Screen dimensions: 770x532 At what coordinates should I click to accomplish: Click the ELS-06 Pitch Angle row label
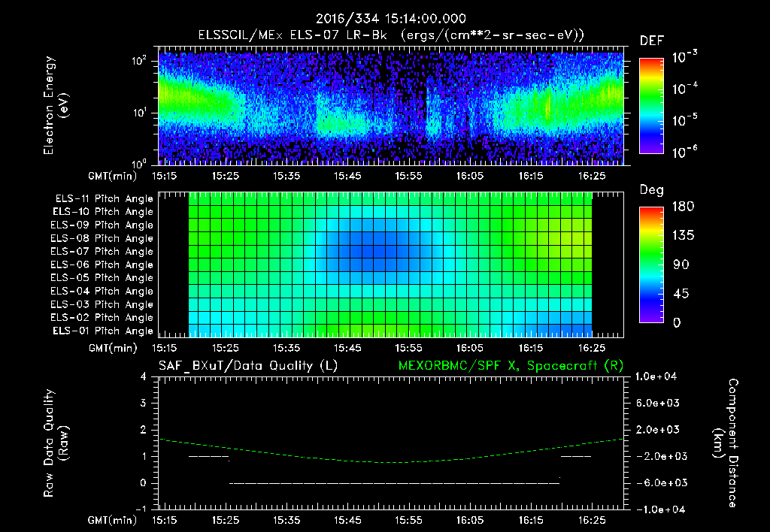(x=102, y=264)
